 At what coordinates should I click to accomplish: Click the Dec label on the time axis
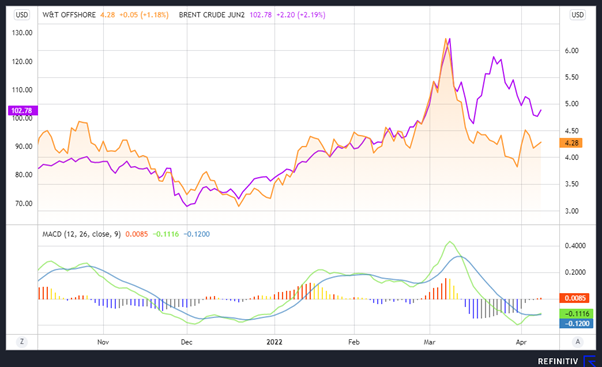pyautogui.click(x=187, y=342)
